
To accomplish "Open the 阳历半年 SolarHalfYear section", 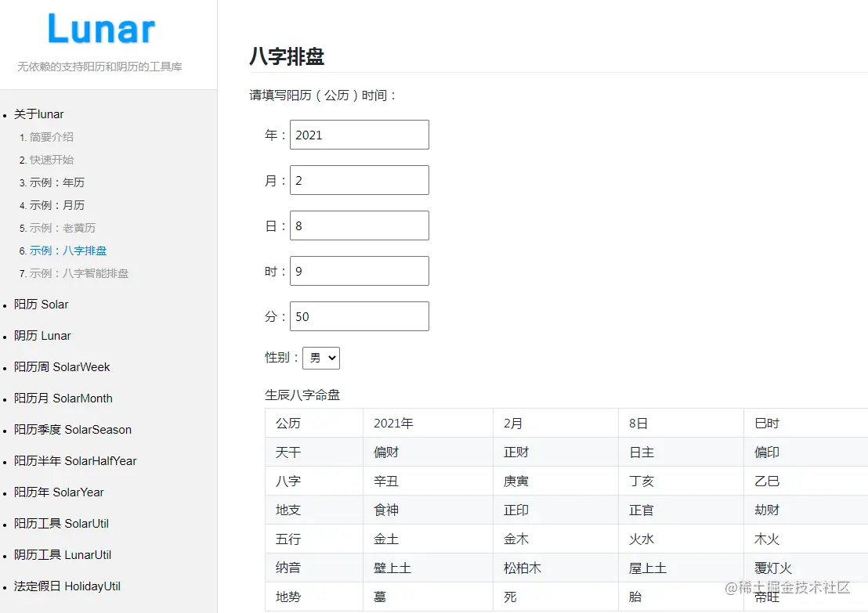I will (x=75, y=461).
